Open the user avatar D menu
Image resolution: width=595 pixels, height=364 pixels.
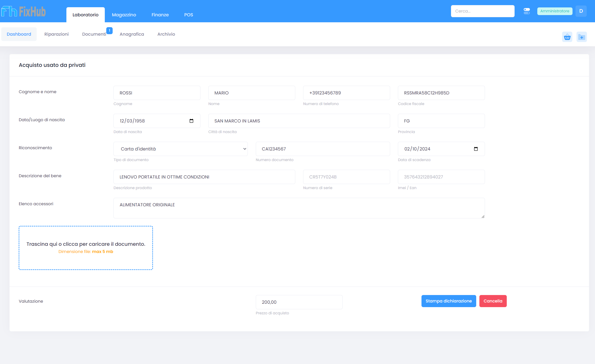click(581, 11)
